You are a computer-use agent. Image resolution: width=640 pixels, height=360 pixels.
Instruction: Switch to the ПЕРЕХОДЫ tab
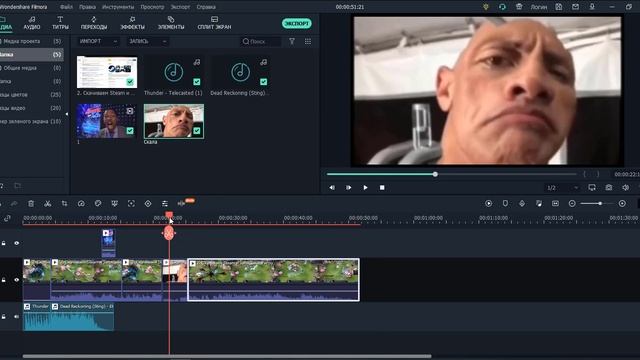point(94,23)
